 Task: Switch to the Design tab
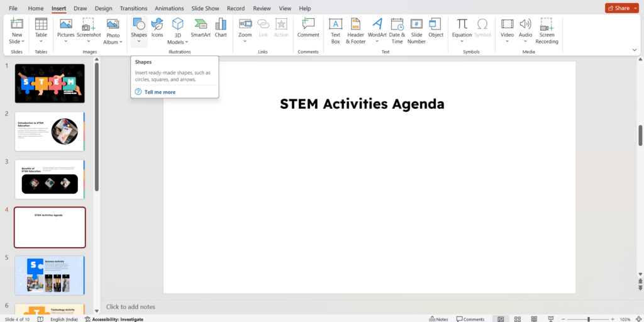coord(103,8)
